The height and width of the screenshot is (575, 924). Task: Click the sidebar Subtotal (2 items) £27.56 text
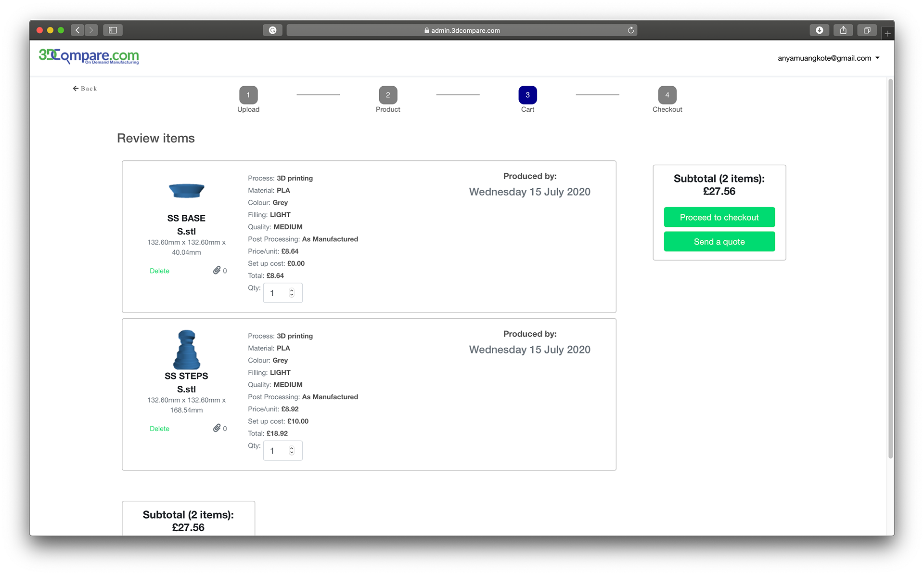[x=719, y=185]
